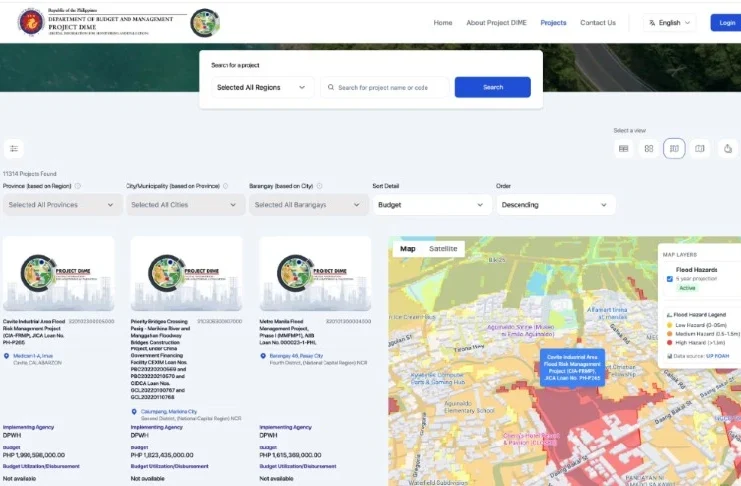Screen dimensions: 741x486
Task: Open the UP NOAH data source link
Action: [717, 356]
